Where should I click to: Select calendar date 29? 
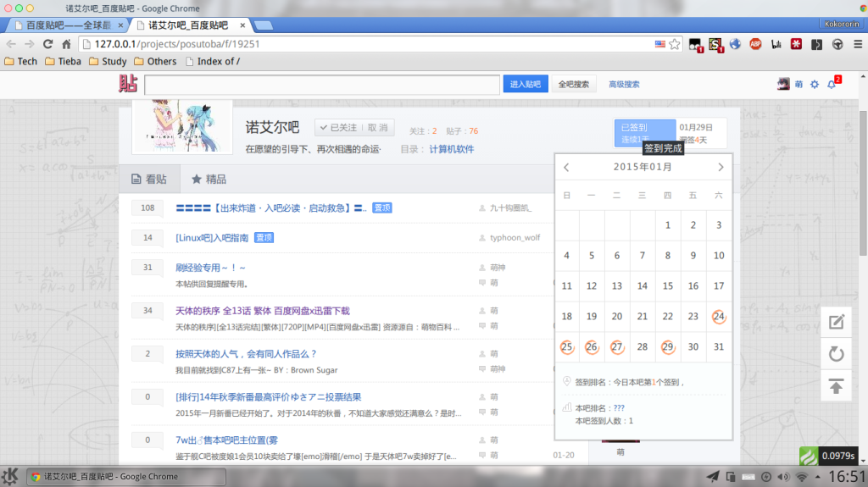[668, 347]
